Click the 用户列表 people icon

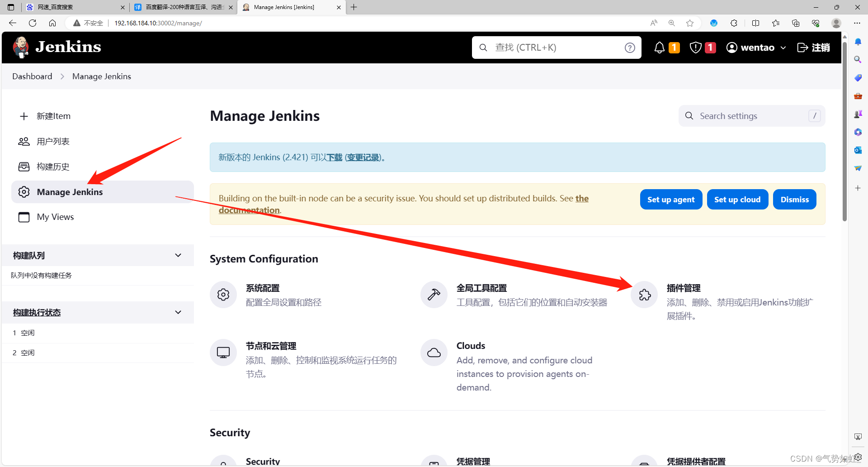(24, 142)
